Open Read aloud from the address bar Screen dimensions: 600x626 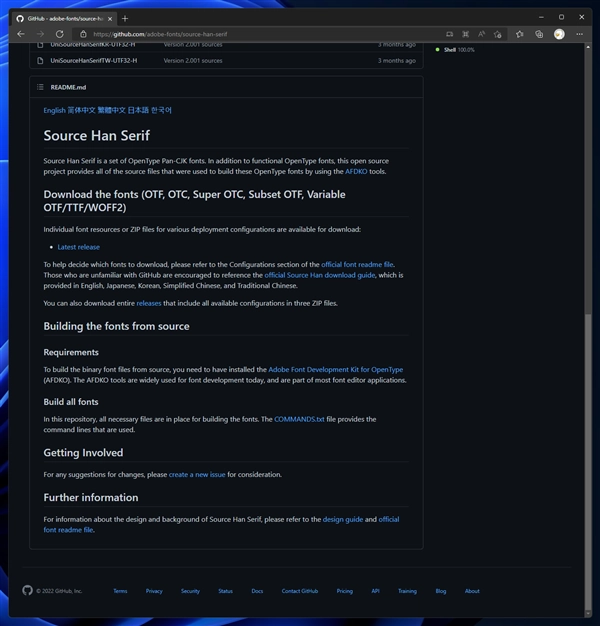click(x=481, y=34)
